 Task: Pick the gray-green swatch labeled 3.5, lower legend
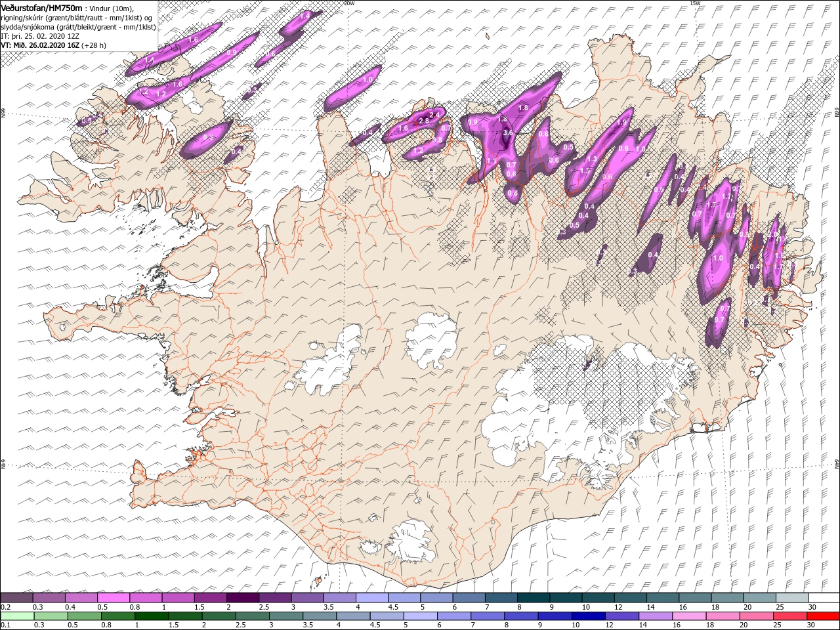(x=319, y=616)
